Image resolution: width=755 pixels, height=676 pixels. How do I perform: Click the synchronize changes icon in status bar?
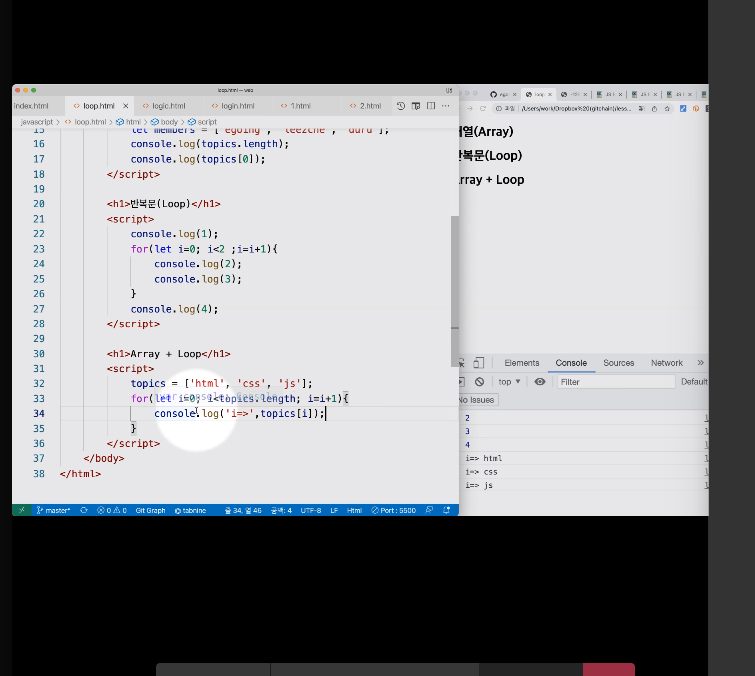point(84,510)
